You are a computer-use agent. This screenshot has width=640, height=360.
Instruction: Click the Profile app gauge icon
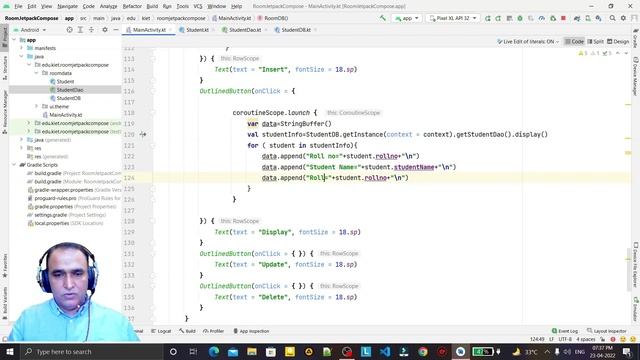pos(542,18)
